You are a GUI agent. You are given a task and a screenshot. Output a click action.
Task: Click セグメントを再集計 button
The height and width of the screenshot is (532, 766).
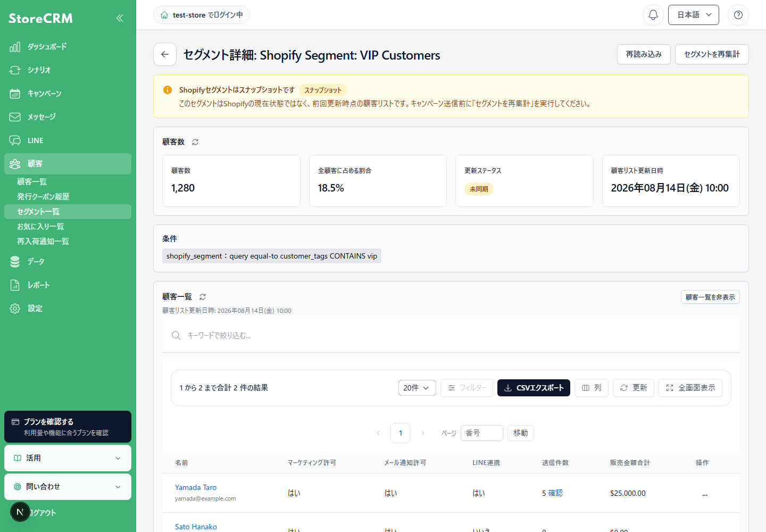712,54
